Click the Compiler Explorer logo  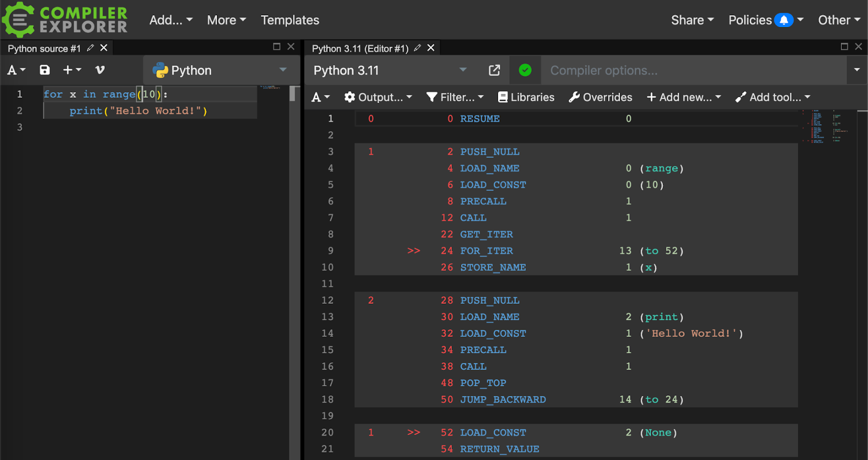(65, 20)
